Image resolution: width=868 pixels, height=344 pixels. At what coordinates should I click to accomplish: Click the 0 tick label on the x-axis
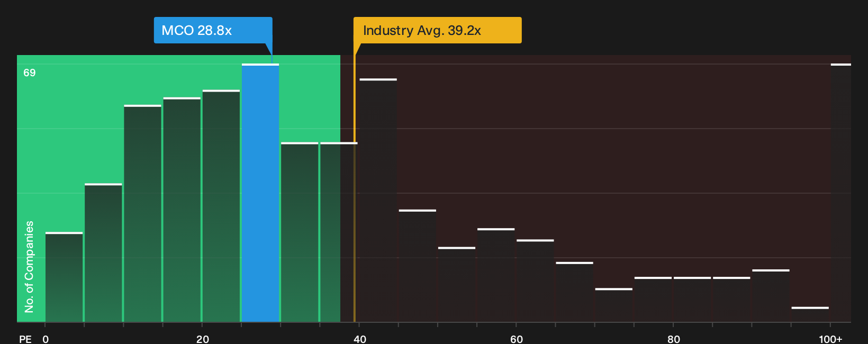[x=46, y=339]
